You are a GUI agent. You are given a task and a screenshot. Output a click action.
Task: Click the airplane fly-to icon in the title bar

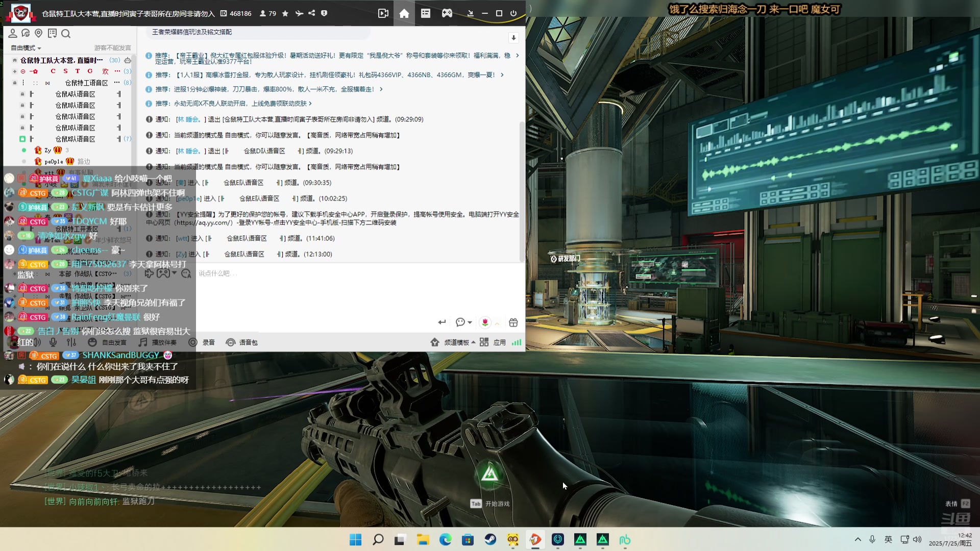(299, 13)
